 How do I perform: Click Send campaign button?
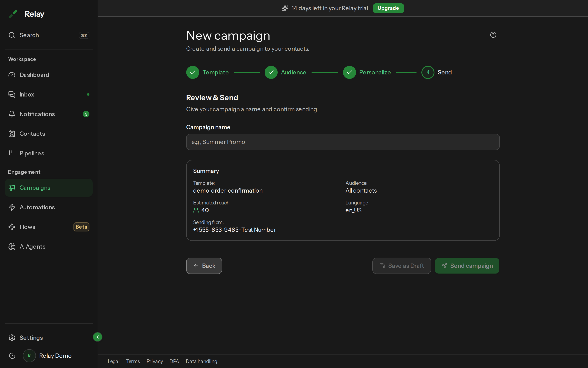pos(467,266)
